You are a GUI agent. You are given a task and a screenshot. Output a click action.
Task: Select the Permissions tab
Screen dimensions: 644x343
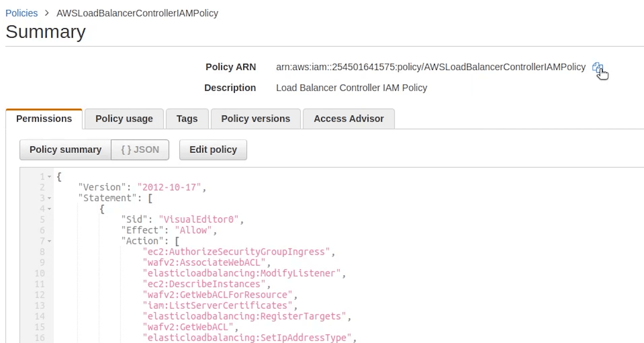pos(44,119)
